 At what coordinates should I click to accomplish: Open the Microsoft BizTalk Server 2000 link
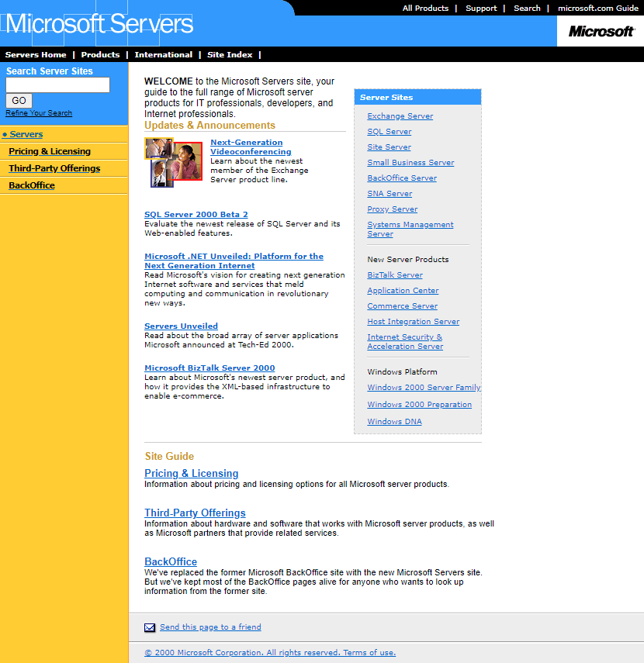209,368
